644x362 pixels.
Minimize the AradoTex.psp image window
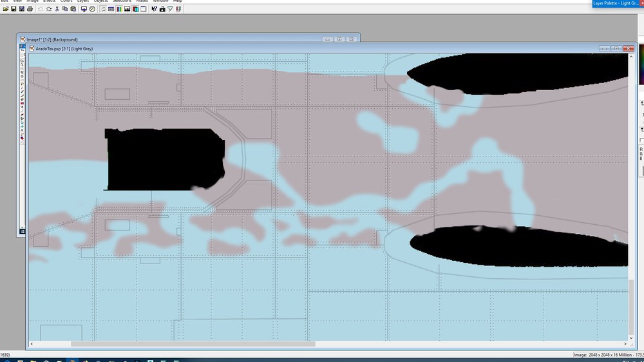(x=604, y=48)
